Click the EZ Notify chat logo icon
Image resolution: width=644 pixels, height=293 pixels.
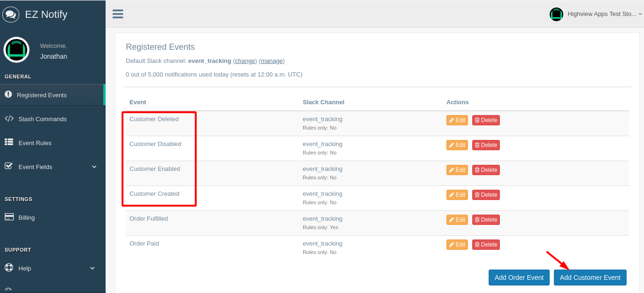pyautogui.click(x=10, y=15)
